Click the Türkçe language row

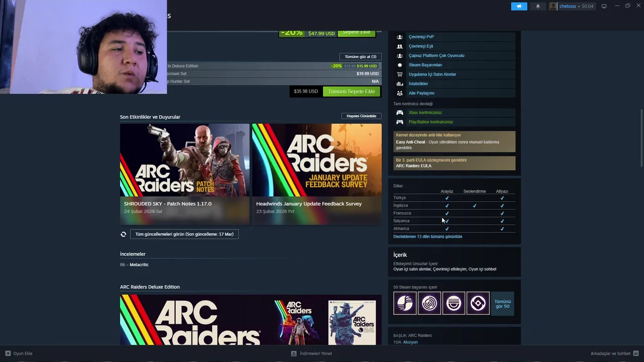tap(454, 198)
